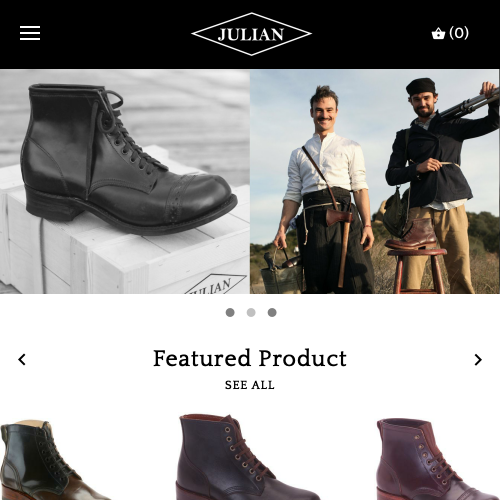
Task: Open the black-and-white cap-toe boot slide
Action: click(x=125, y=181)
